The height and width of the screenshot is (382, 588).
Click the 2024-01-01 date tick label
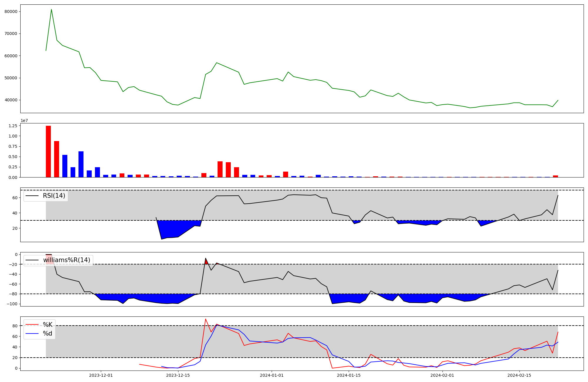point(272,375)
